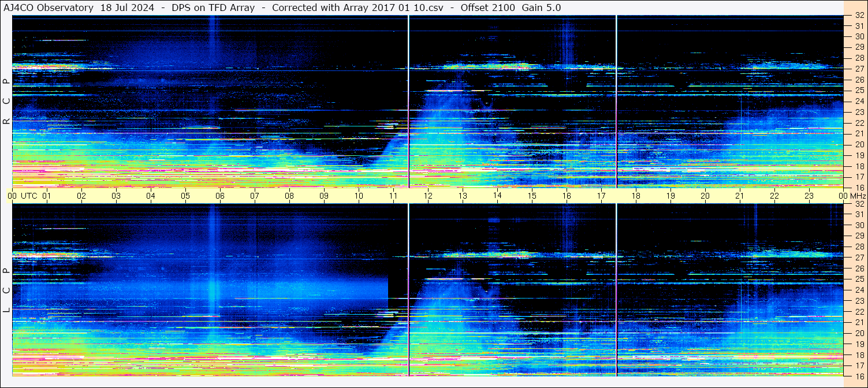Image resolution: width=868 pixels, height=388 pixels.
Task: Select the date "18 Jul 2024" in header
Action: (127, 8)
